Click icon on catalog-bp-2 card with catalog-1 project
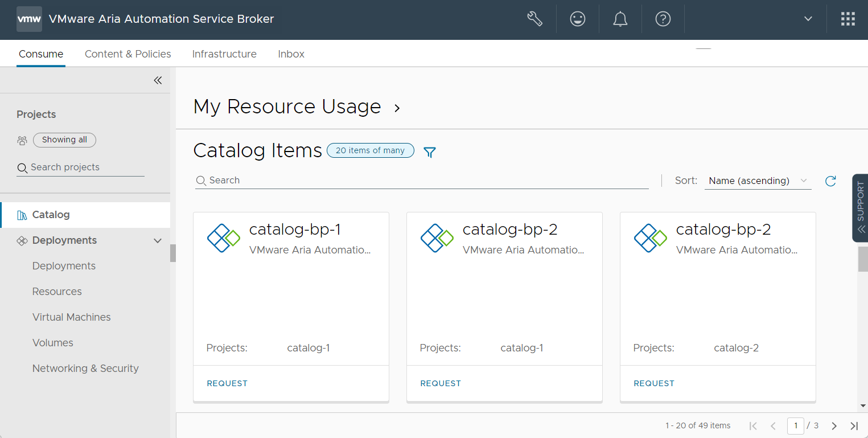868x438 pixels. coord(437,238)
